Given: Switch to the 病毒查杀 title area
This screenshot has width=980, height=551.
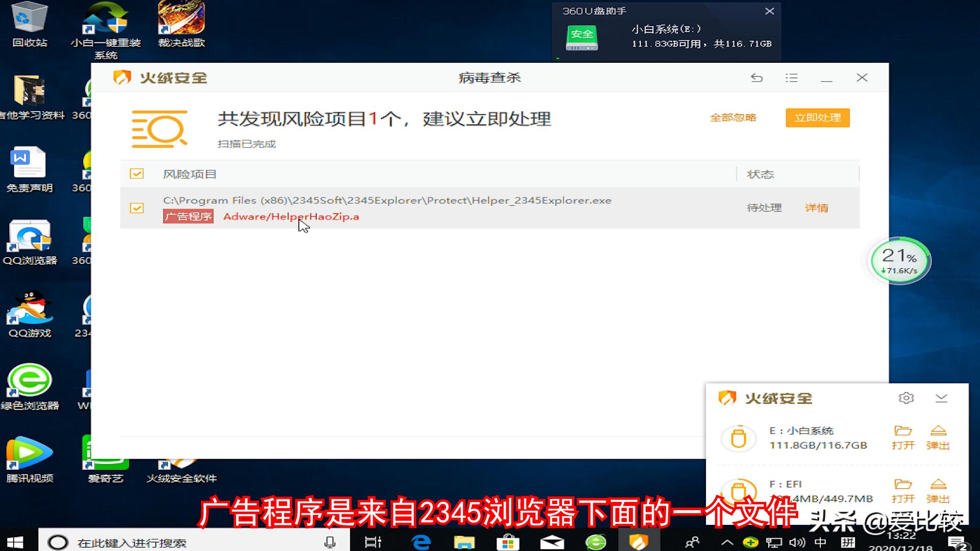Looking at the screenshot, I should pyautogui.click(x=489, y=78).
